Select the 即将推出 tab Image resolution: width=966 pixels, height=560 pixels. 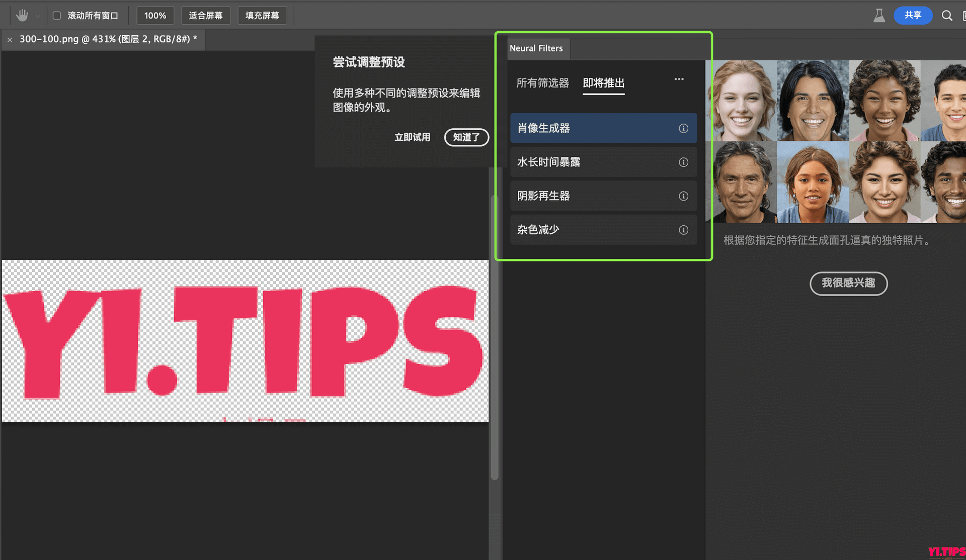tap(603, 83)
